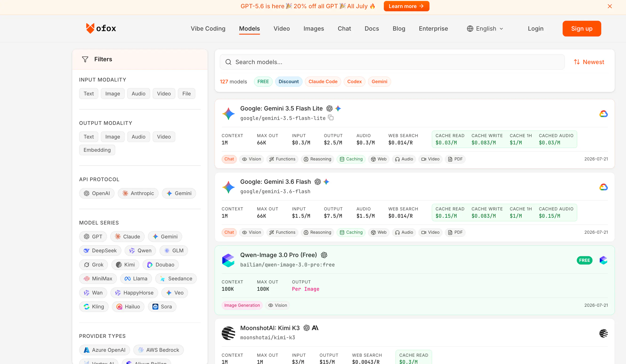The width and height of the screenshot is (626, 364).
Task: Open the English language dropdown
Action: coord(485,29)
